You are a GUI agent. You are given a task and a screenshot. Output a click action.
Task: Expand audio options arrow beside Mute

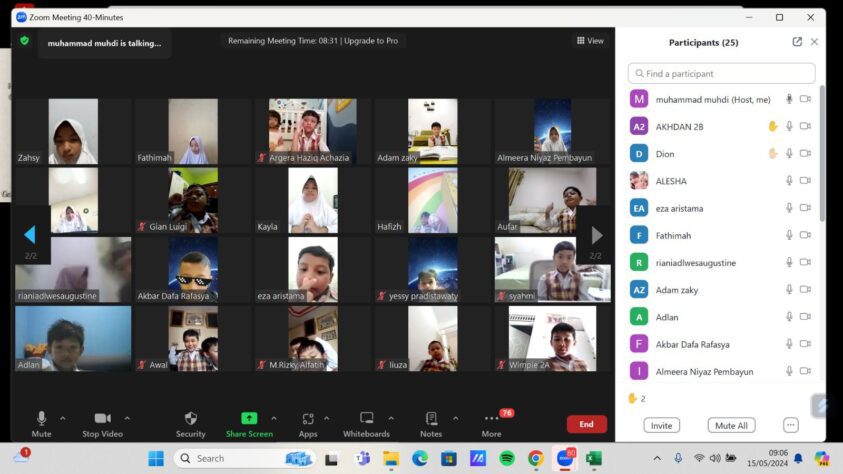click(x=63, y=418)
